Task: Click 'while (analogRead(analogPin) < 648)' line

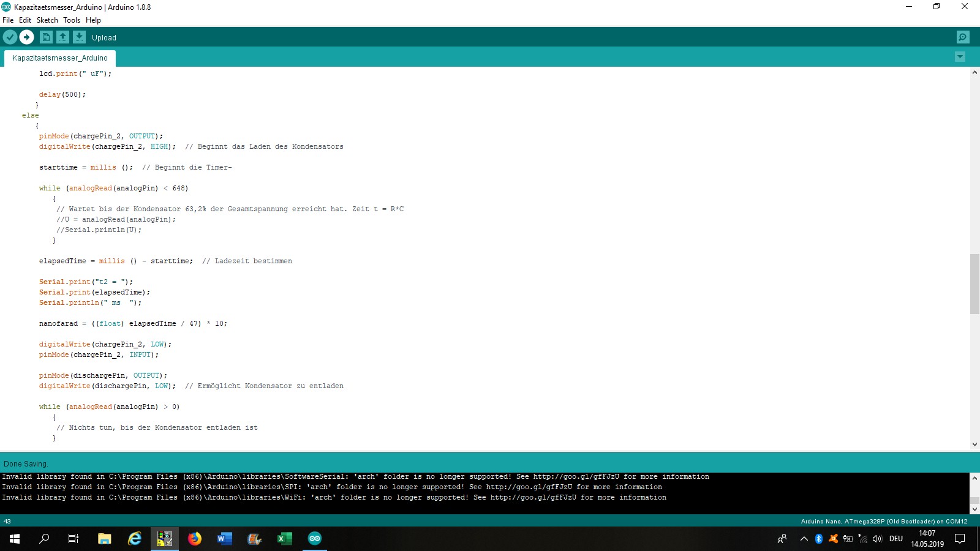Action: [113, 188]
